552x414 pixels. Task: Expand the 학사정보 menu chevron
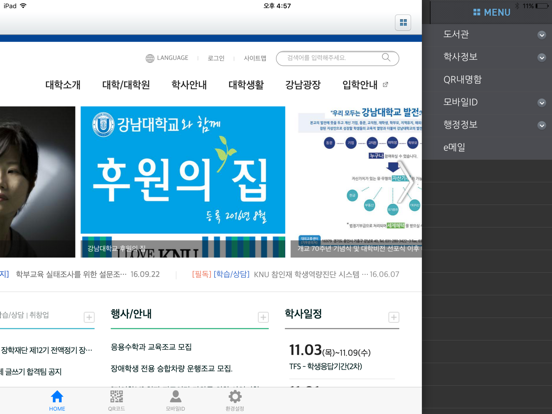coord(541,57)
